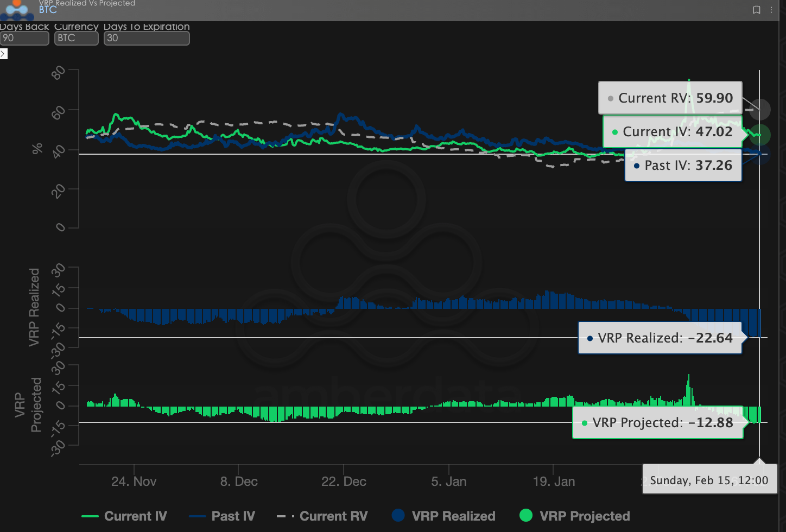Edit the Days Back field

coord(24,38)
